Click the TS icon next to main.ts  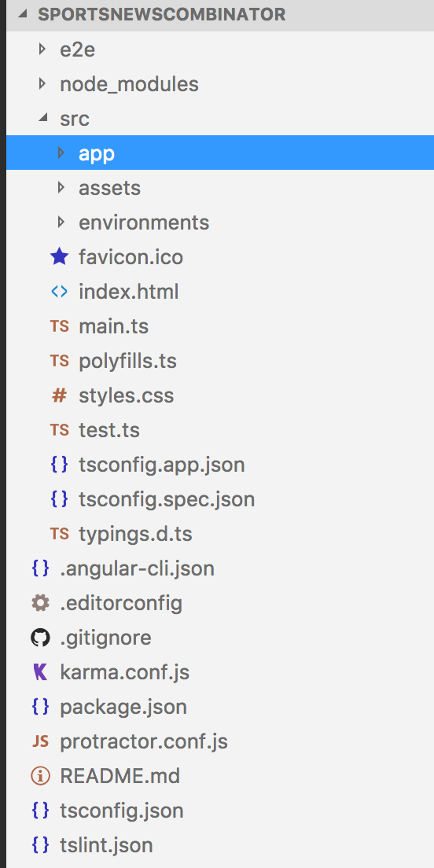pyautogui.click(x=59, y=326)
